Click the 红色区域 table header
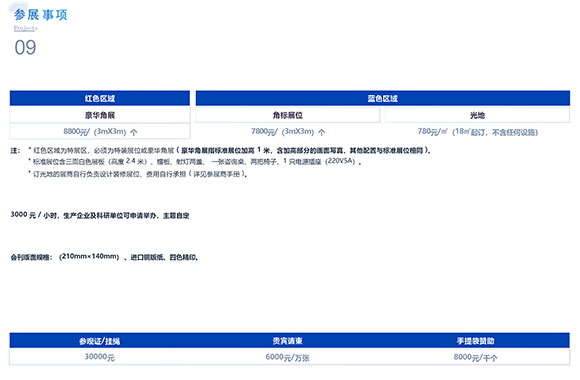 (x=100, y=98)
